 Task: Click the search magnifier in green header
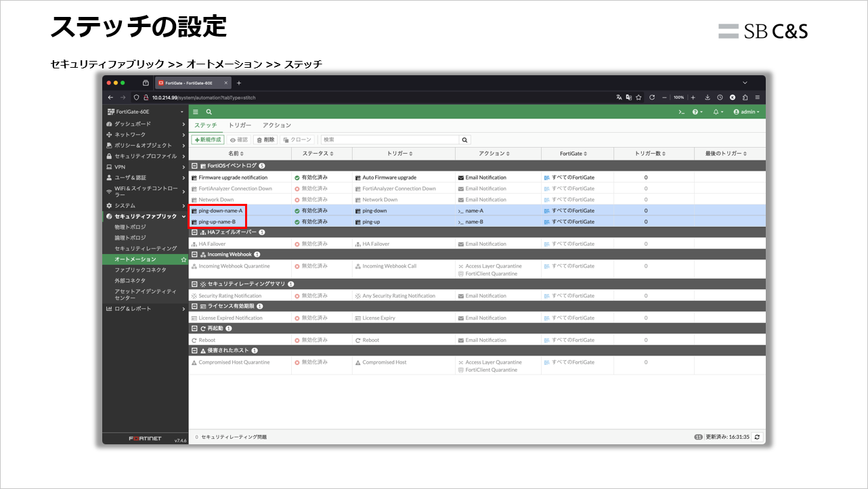click(x=209, y=112)
